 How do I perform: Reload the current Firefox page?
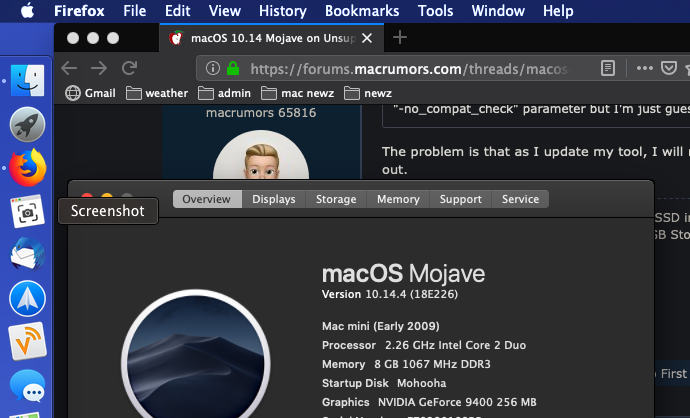pyautogui.click(x=129, y=68)
